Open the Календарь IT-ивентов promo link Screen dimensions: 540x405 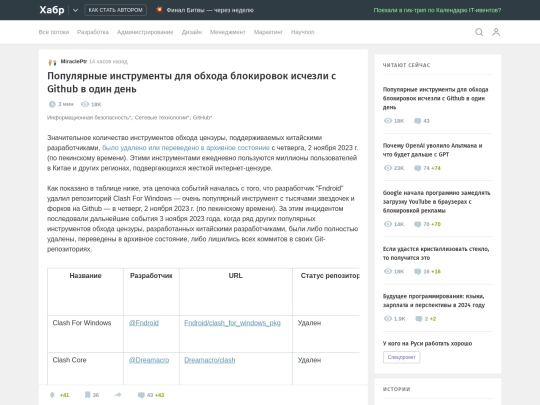[x=437, y=10]
